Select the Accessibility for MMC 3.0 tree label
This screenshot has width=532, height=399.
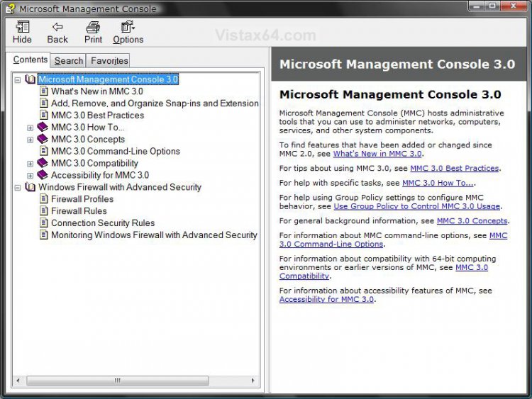pyautogui.click(x=100, y=175)
